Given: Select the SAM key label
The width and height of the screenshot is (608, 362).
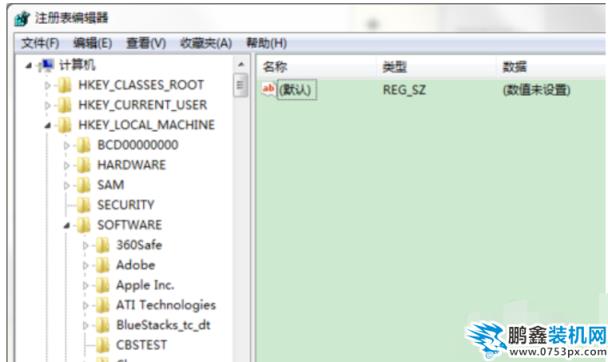Looking at the screenshot, I should point(111,185).
